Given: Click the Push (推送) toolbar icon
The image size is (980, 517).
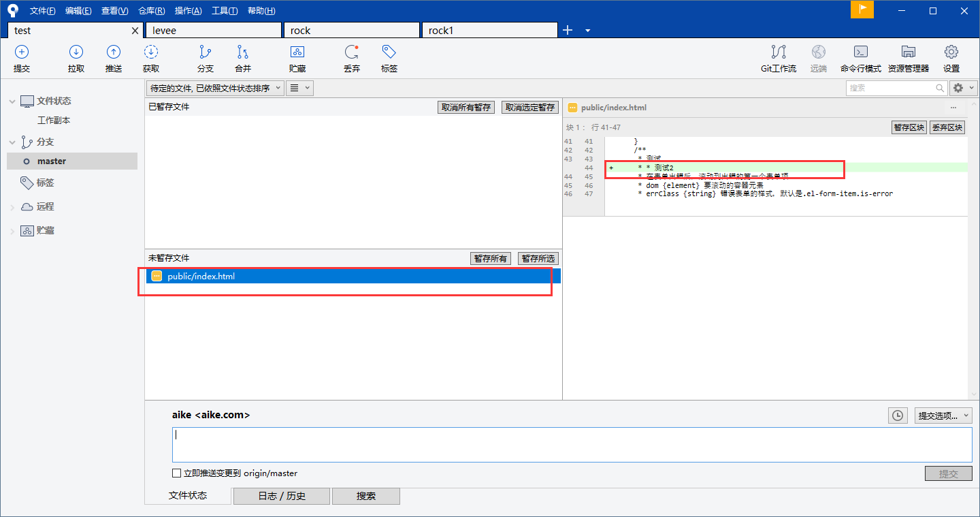Looking at the screenshot, I should [x=114, y=52].
